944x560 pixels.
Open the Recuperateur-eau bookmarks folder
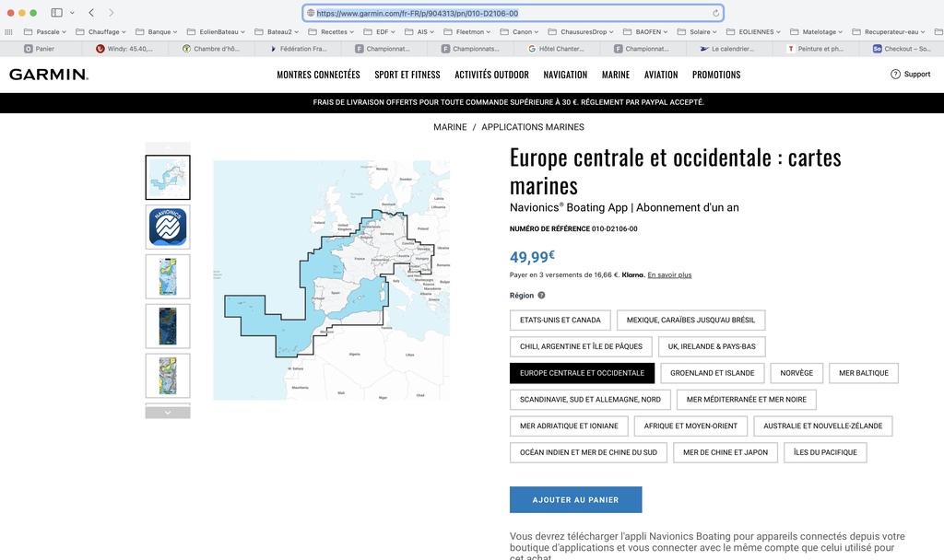tap(889, 32)
